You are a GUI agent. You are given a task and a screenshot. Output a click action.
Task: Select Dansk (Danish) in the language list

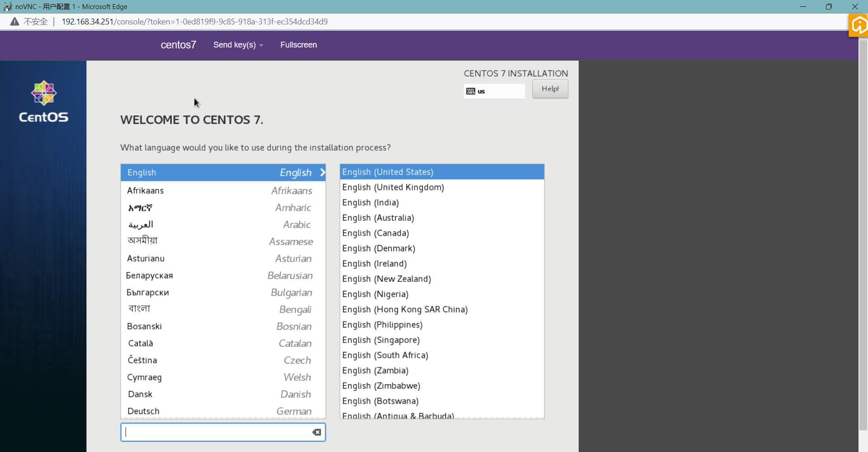pos(223,394)
